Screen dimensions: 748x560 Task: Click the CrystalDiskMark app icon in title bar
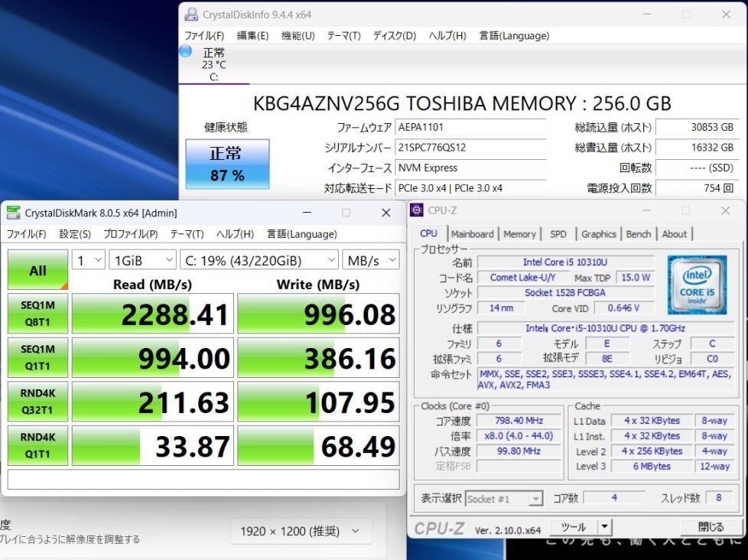[13, 213]
